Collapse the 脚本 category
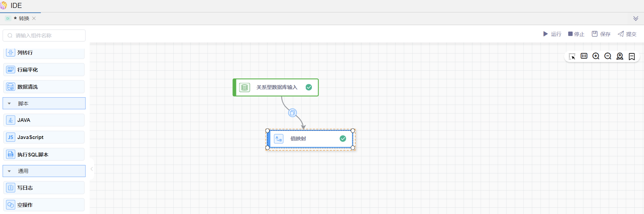Screen dimensions: 644x214 click(9, 104)
